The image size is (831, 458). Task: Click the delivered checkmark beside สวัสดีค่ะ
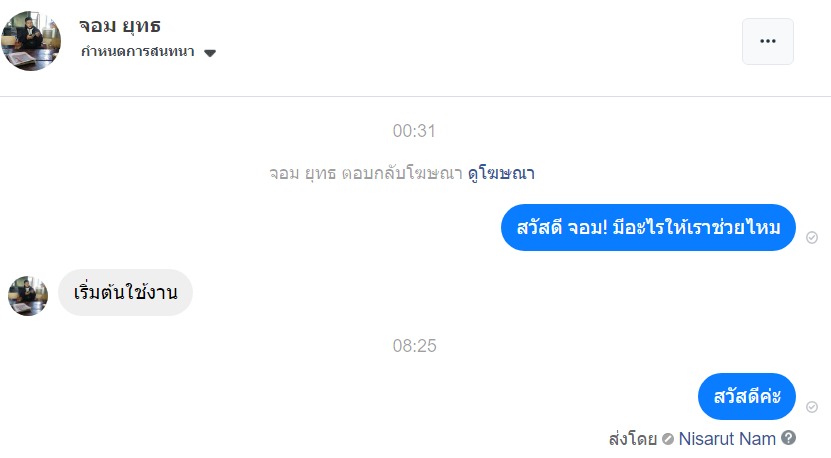[x=812, y=407]
